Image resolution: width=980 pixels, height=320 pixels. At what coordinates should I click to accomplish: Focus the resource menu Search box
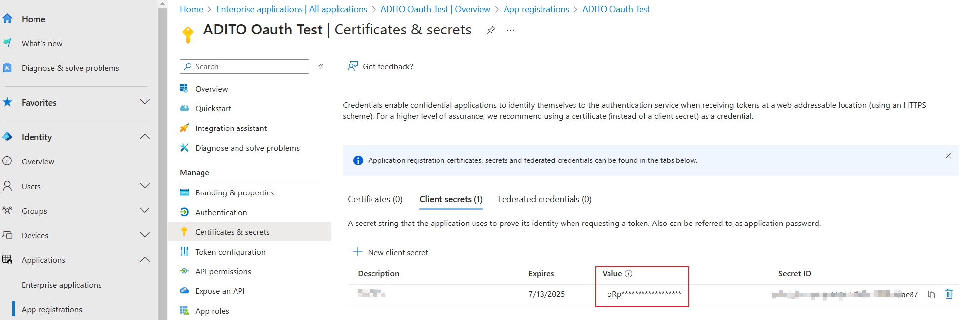(244, 66)
